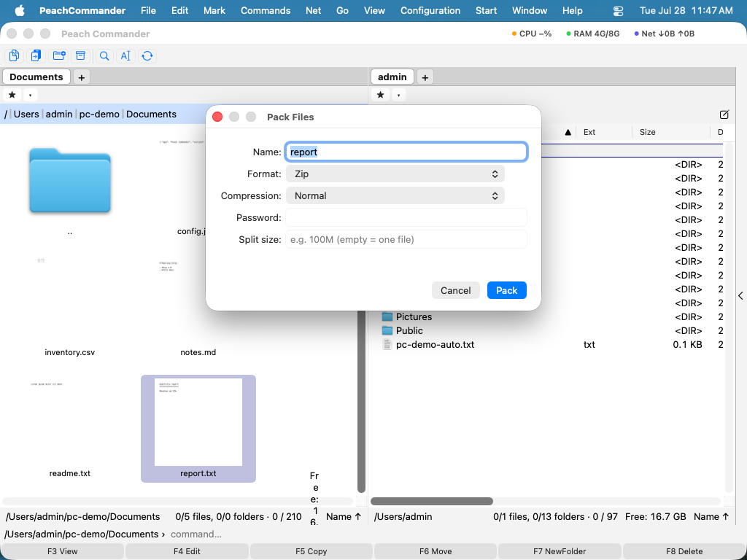Screen dimensions: 747x560
Task: Click the Pack button
Action: pos(506,290)
